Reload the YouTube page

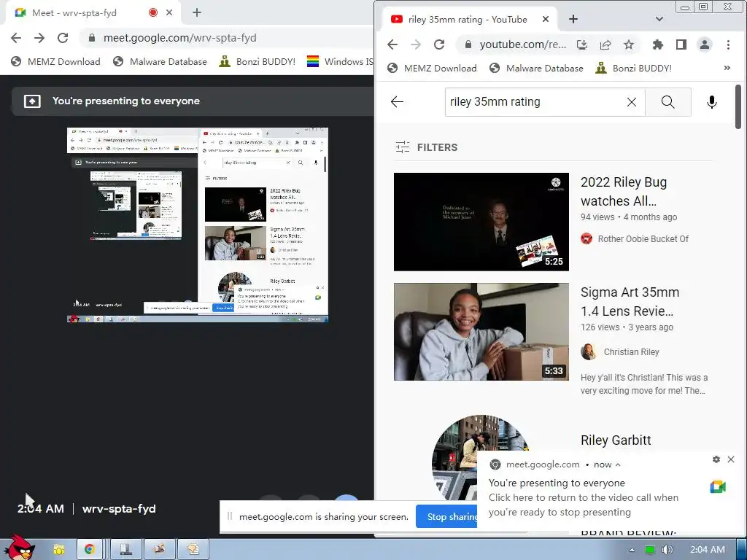pyautogui.click(x=439, y=44)
